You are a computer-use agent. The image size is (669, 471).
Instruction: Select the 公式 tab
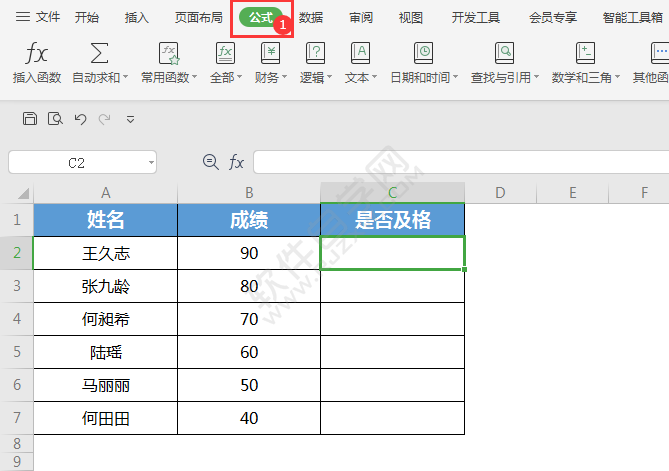pyautogui.click(x=262, y=17)
